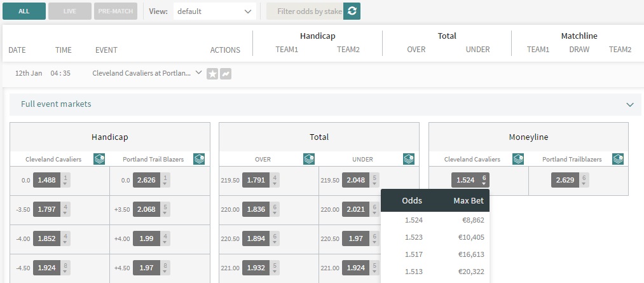The height and width of the screenshot is (283, 644).
Task: Expand depth arrow beside Under 1.97
Action: click(x=374, y=238)
